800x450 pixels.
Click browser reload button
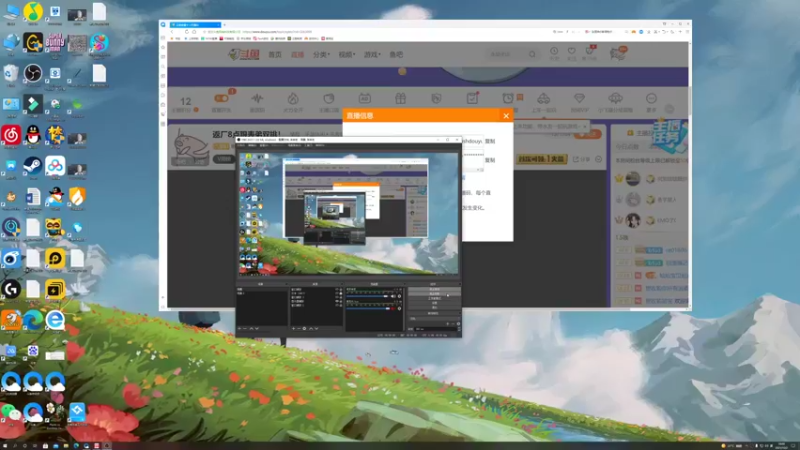pyautogui.click(x=187, y=32)
